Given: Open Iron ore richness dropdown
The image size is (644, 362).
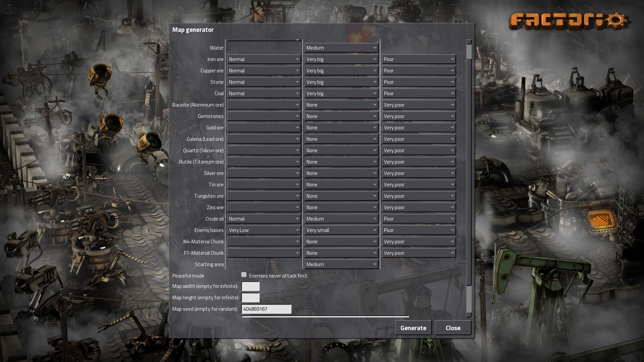Looking at the screenshot, I should pyautogui.click(x=419, y=59).
